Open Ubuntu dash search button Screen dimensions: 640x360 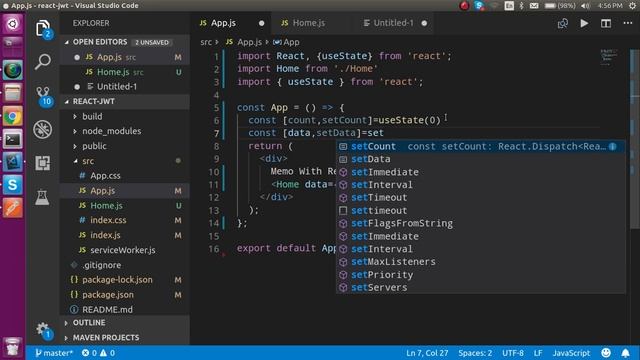tap(12, 24)
